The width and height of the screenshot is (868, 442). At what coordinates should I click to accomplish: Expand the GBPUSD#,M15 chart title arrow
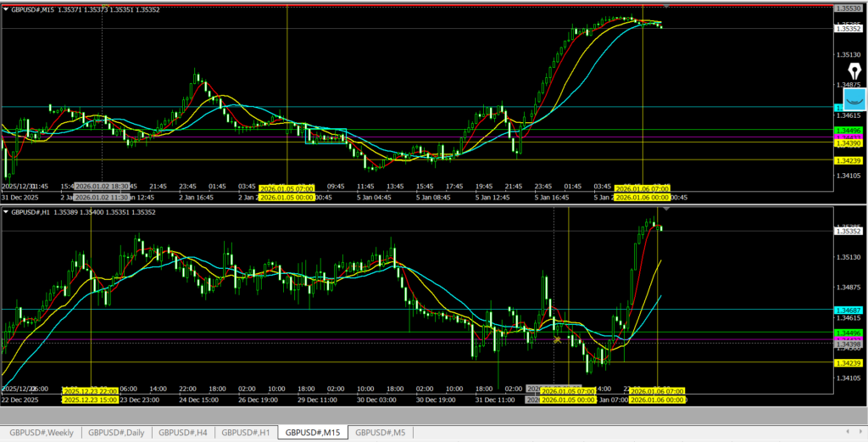pyautogui.click(x=6, y=8)
